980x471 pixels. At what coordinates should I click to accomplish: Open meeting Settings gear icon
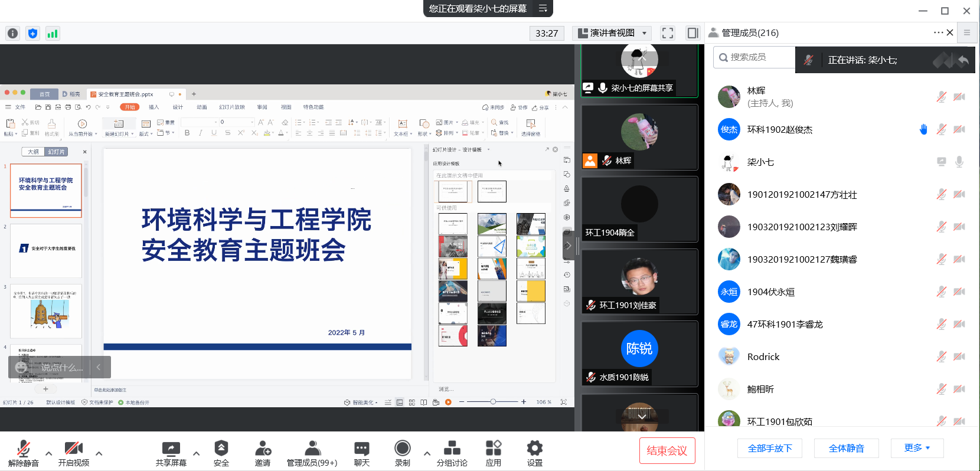point(534,449)
